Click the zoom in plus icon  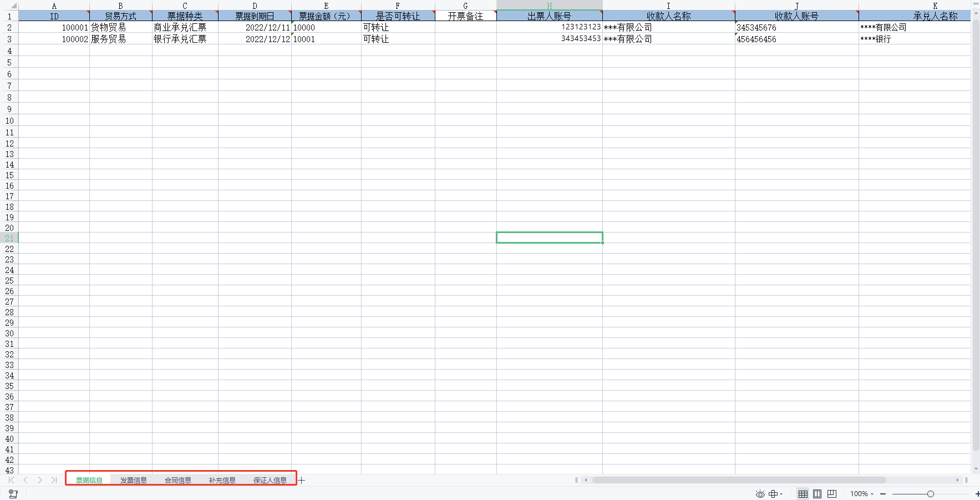977,494
